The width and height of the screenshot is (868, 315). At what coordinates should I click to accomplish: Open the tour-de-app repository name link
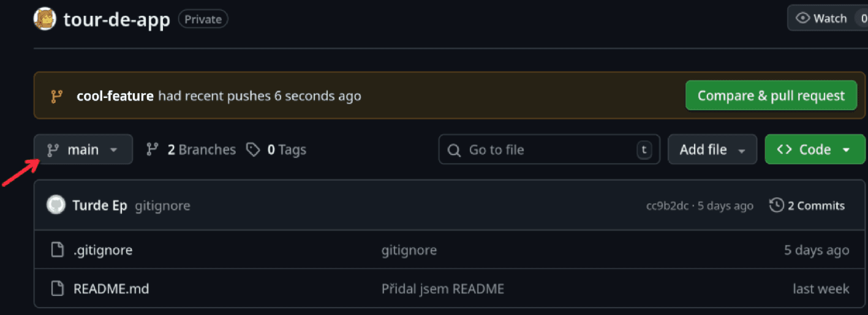117,20
